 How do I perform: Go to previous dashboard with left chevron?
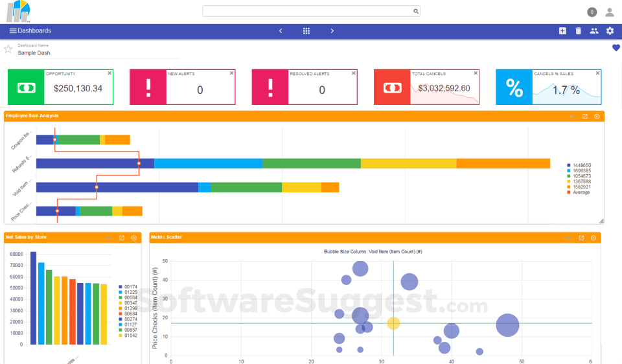tap(281, 30)
